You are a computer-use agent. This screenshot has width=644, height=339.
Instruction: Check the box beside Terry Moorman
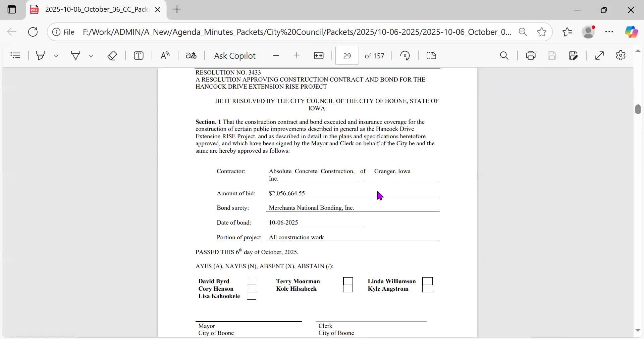tap(348, 281)
